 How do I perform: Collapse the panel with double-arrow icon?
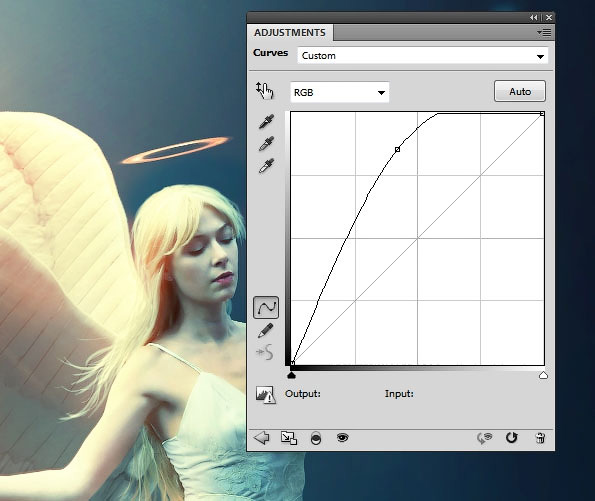point(534,17)
